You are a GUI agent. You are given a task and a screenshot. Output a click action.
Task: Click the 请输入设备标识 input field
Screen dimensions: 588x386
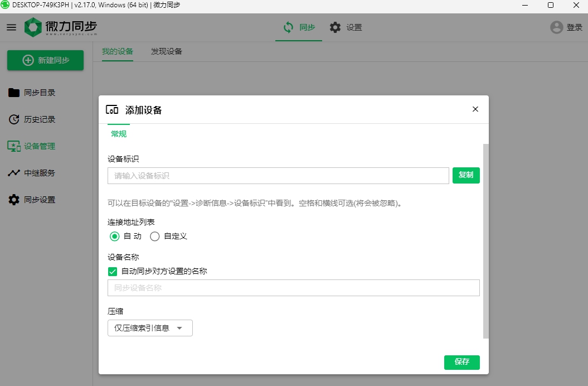[x=277, y=175]
